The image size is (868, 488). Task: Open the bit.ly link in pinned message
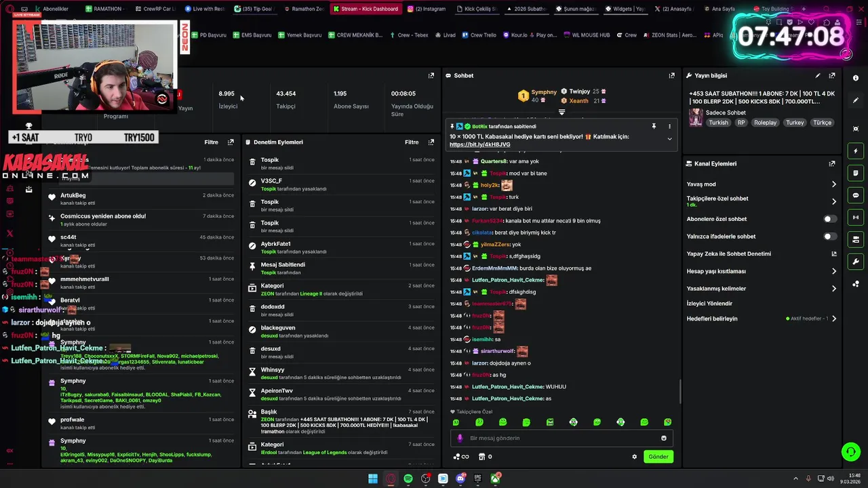click(479, 144)
